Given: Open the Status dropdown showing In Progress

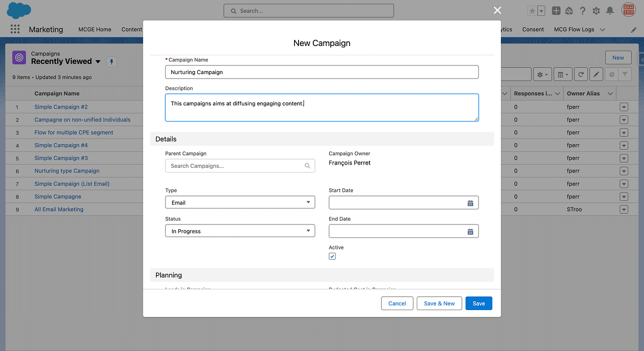Looking at the screenshot, I should pyautogui.click(x=240, y=231).
